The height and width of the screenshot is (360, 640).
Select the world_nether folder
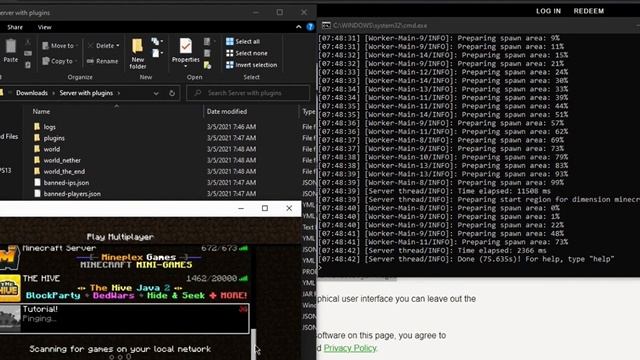click(62, 160)
